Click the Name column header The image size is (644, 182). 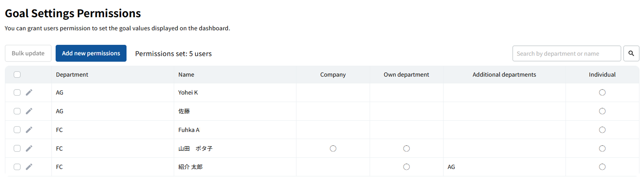tap(186, 75)
